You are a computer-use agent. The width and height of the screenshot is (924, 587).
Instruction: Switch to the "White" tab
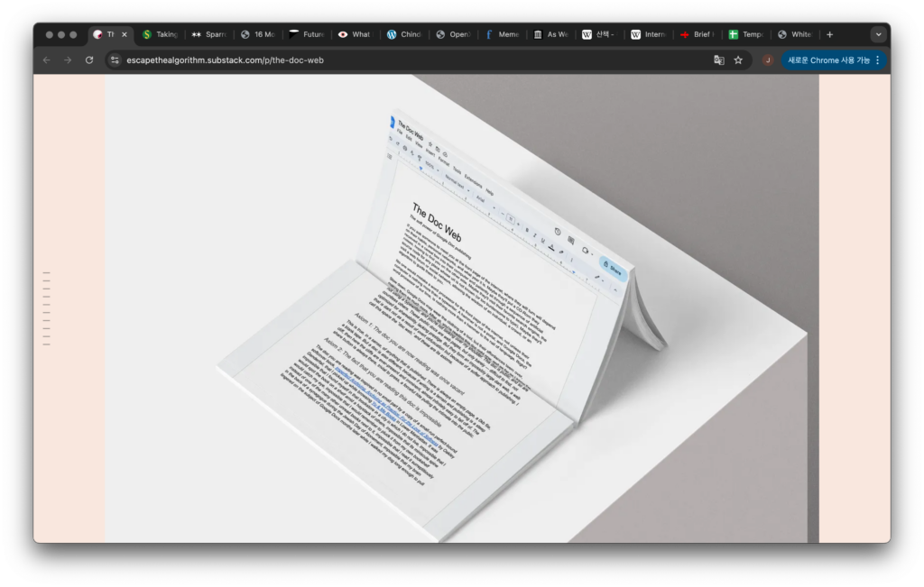[795, 34]
